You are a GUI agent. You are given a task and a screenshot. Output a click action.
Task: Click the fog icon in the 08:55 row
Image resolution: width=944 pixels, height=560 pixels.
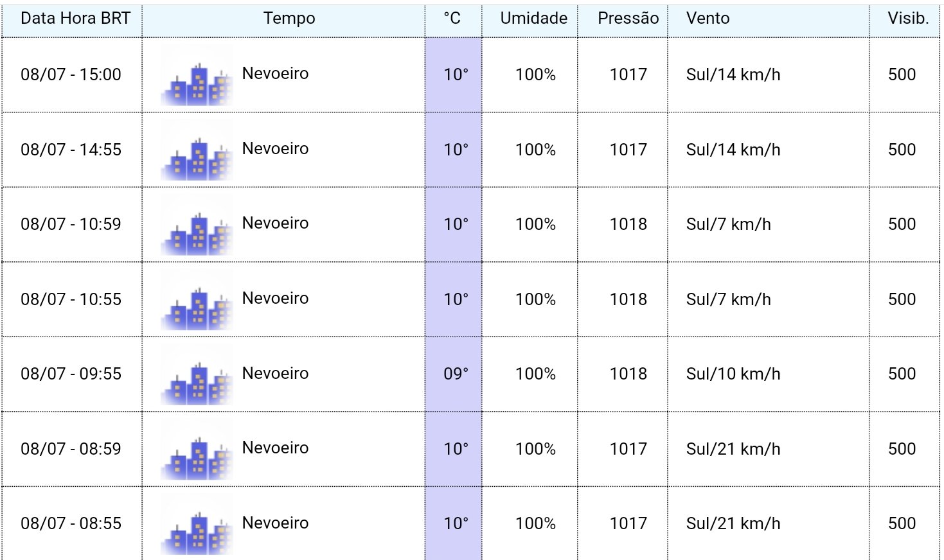(x=197, y=525)
